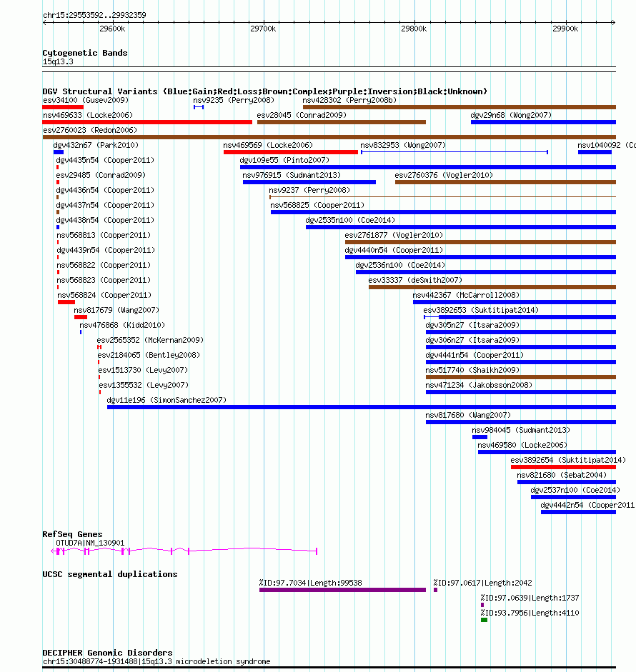This screenshot has height=672, width=636.
Task: Open nsv428302 (Perry2008b) variant details
Action: (459, 107)
